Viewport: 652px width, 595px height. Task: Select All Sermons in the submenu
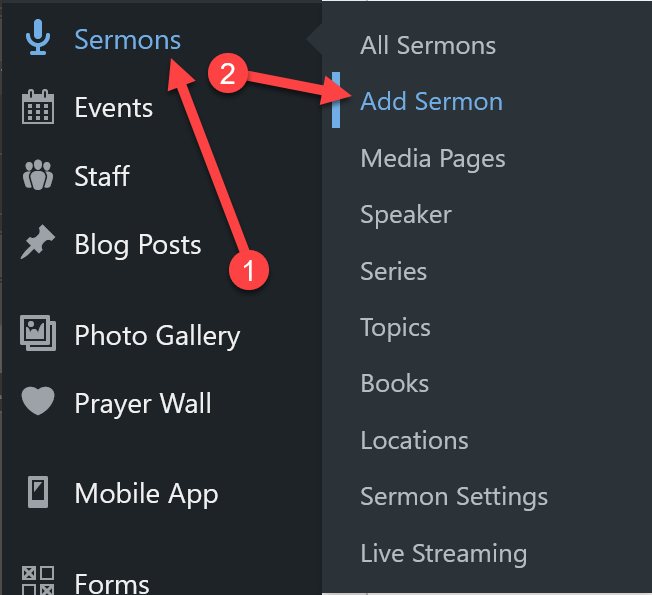pyautogui.click(x=428, y=45)
